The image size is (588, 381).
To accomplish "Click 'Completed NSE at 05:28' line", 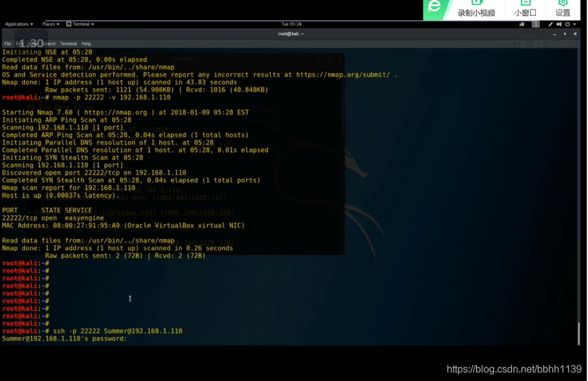I will tap(74, 60).
